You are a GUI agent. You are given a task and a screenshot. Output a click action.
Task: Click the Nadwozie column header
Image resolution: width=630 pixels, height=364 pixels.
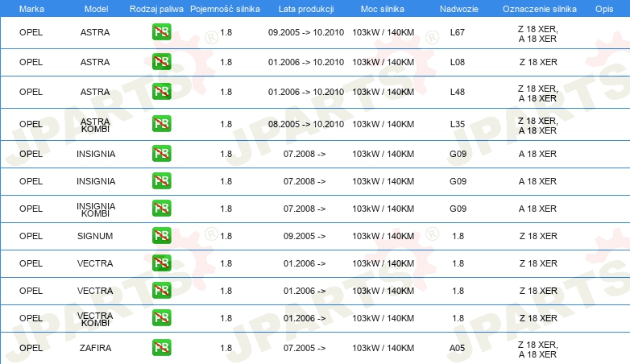tap(459, 9)
